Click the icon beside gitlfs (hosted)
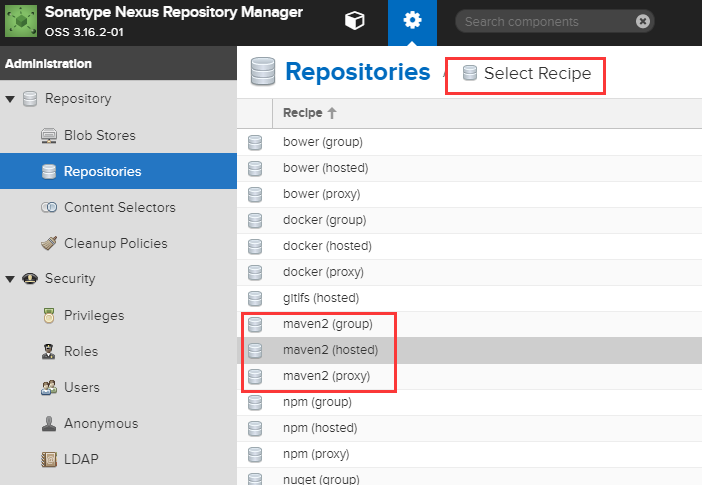 (x=255, y=298)
